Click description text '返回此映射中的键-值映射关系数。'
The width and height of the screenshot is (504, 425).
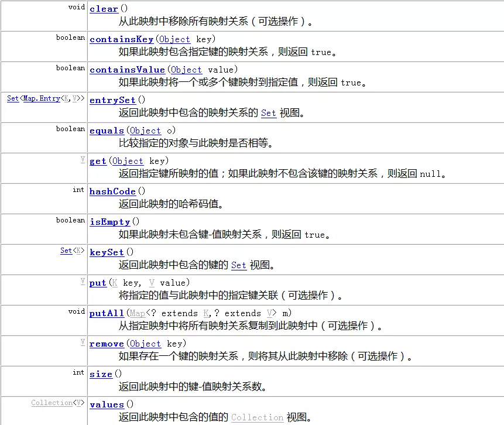click(193, 386)
